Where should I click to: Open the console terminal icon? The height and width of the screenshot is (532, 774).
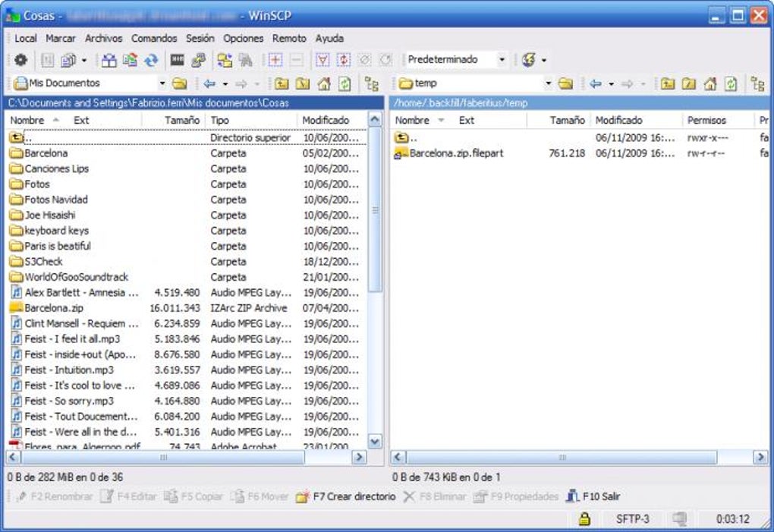(x=178, y=60)
